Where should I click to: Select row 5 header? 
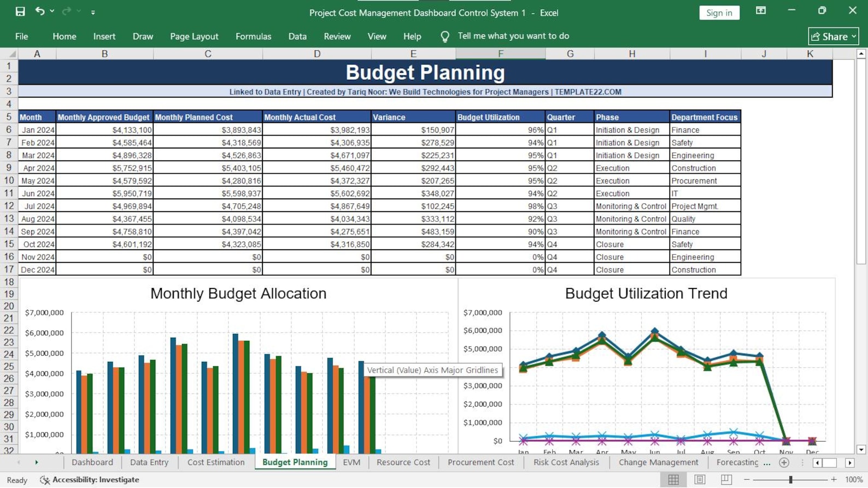coord(9,117)
